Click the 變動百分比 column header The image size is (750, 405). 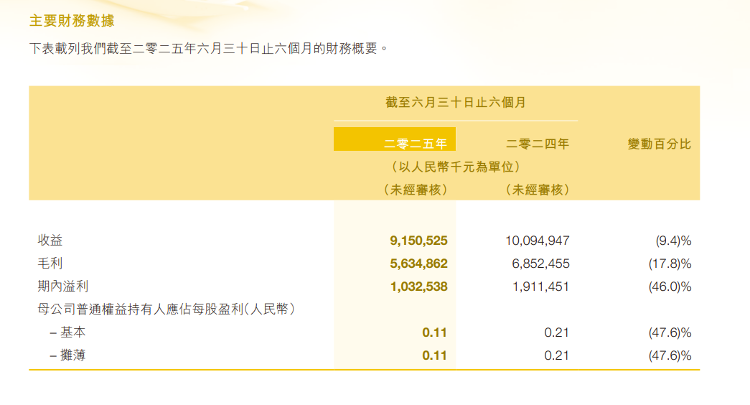(x=659, y=145)
